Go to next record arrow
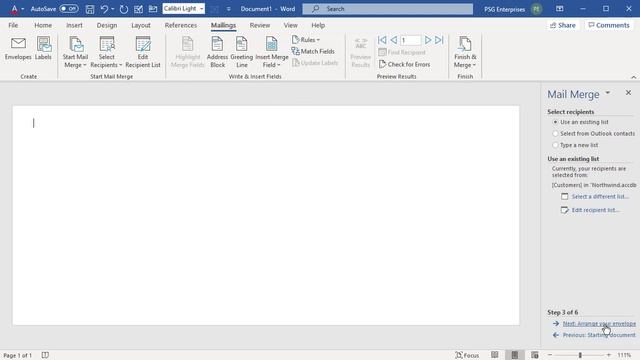This screenshot has width=640, height=360. pyautogui.click(x=427, y=40)
